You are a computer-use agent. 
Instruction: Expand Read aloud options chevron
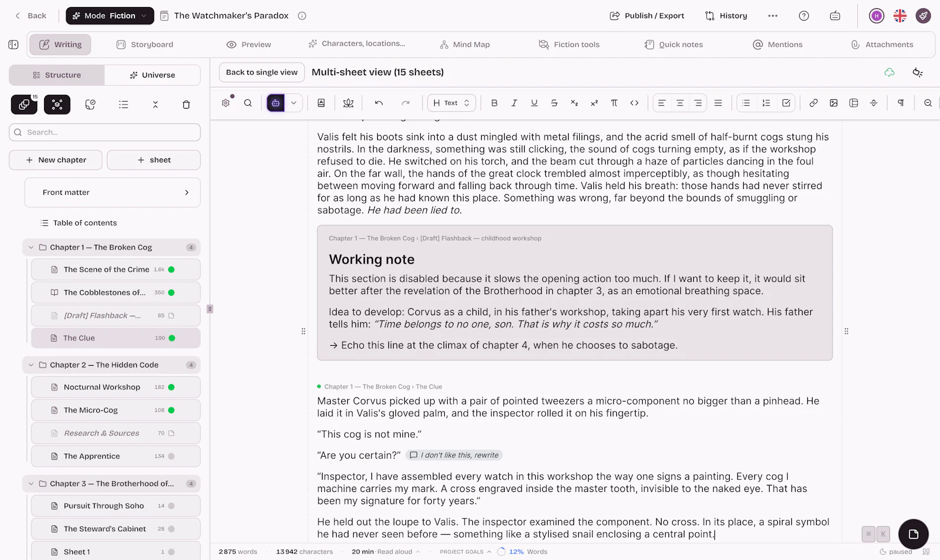click(x=418, y=552)
